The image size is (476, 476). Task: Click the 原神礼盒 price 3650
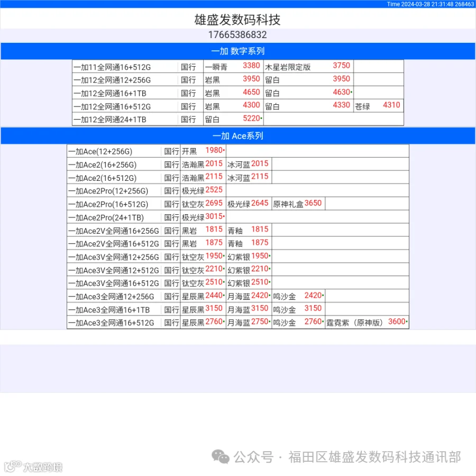click(x=313, y=203)
